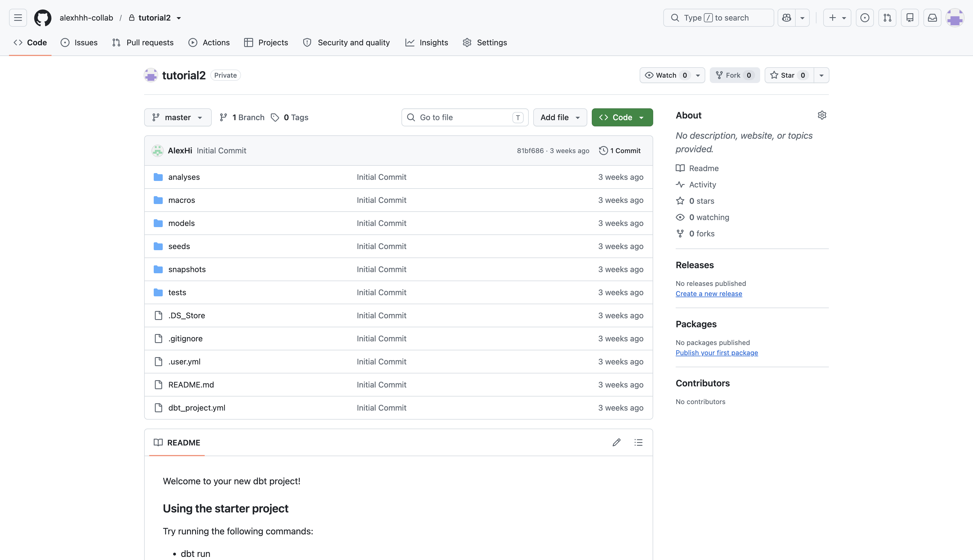Open the seeds folder
Image resolution: width=973 pixels, height=560 pixels.
[179, 246]
